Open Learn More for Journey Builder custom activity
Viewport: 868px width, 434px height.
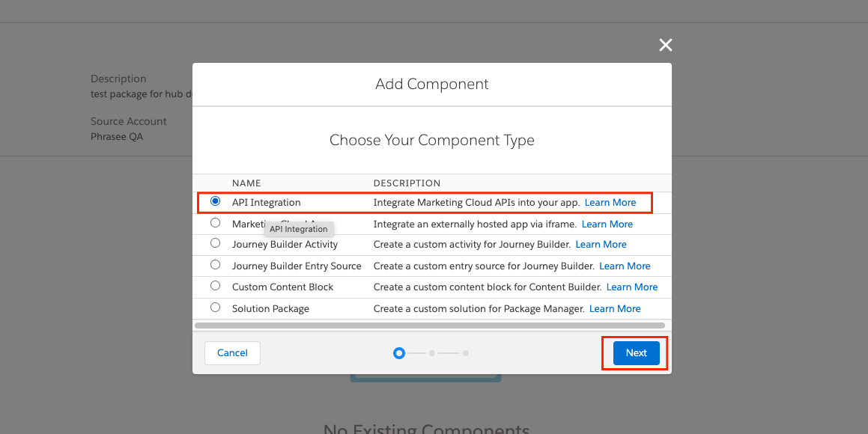pos(601,245)
